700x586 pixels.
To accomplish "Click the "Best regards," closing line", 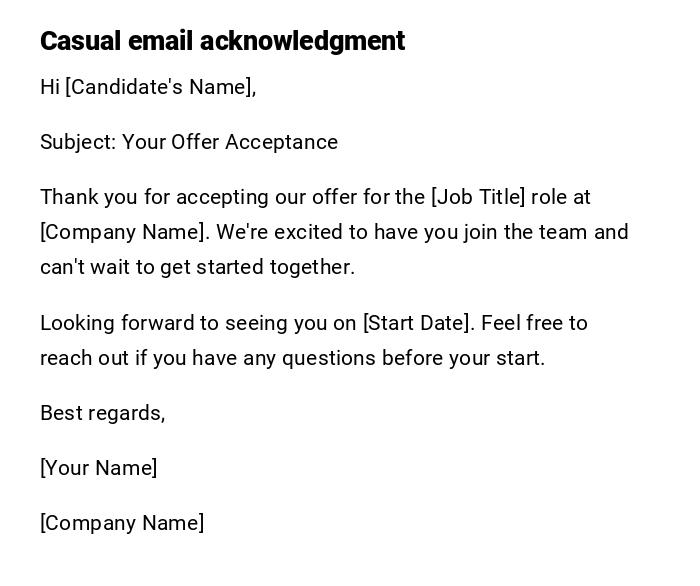I will 102,413.
